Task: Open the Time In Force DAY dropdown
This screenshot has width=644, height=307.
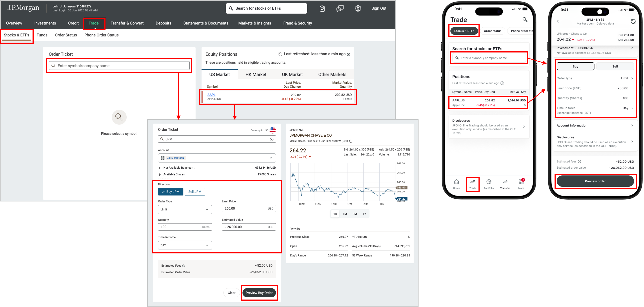Action: point(185,245)
